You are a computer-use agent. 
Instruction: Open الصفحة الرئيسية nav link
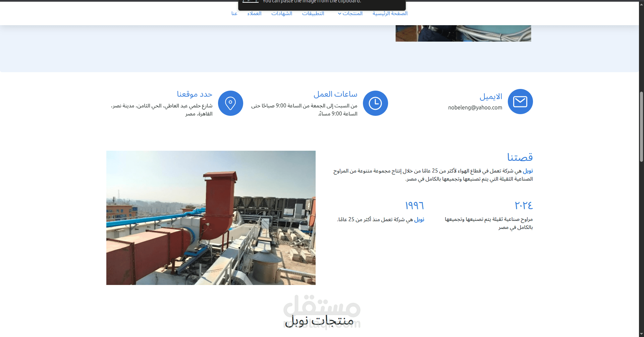(x=390, y=13)
